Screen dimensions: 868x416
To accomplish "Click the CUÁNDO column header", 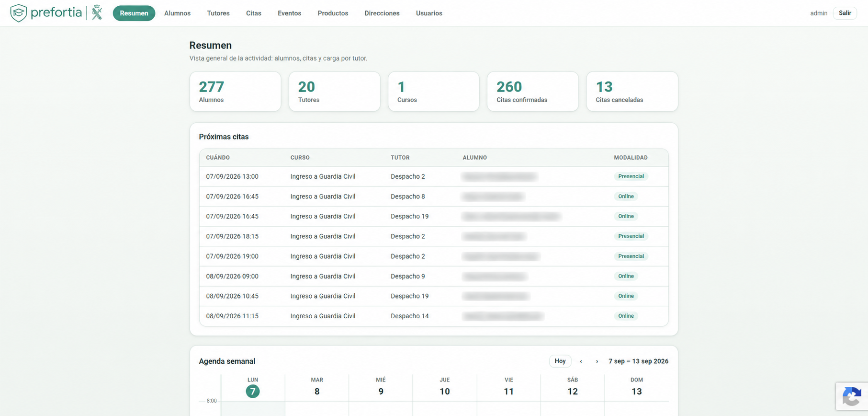I will point(218,158).
